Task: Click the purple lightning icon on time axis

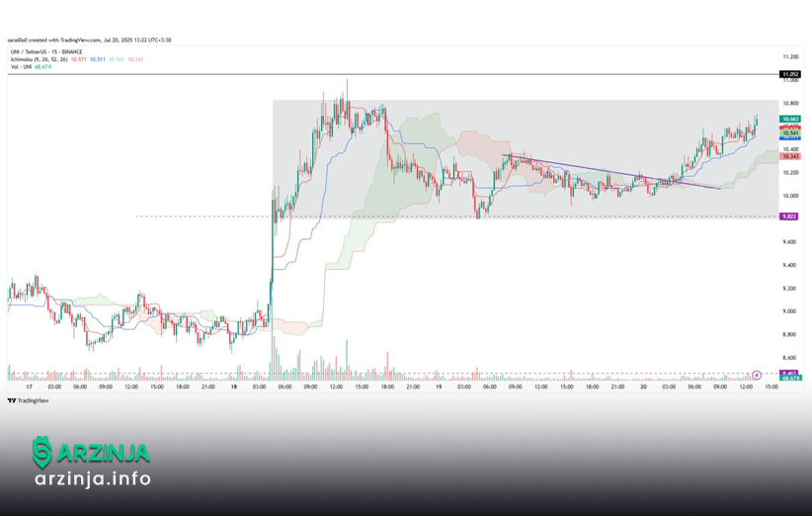Action: click(757, 376)
